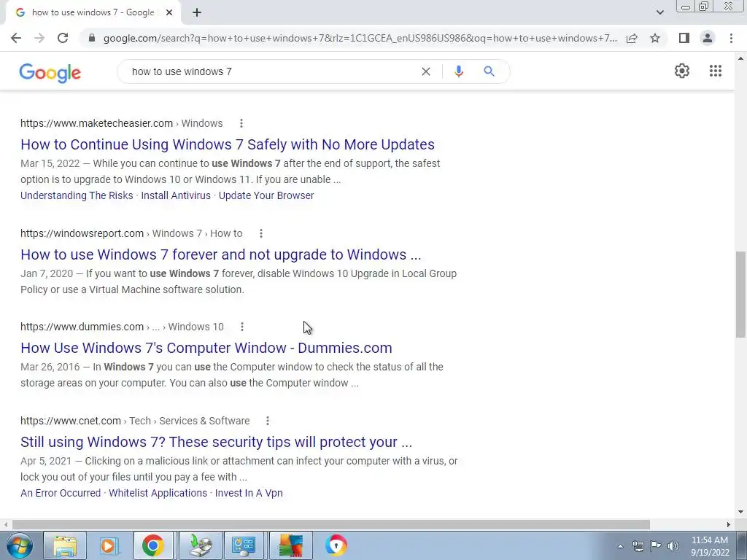This screenshot has width=747, height=560.
Task: Open Action Center flag tray icon
Action: (x=656, y=546)
